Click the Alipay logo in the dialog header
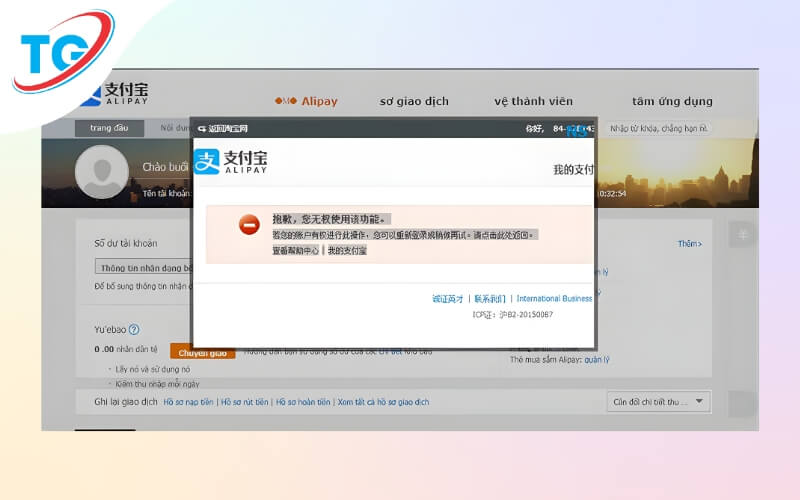This screenshot has height=500, width=800. click(x=231, y=162)
